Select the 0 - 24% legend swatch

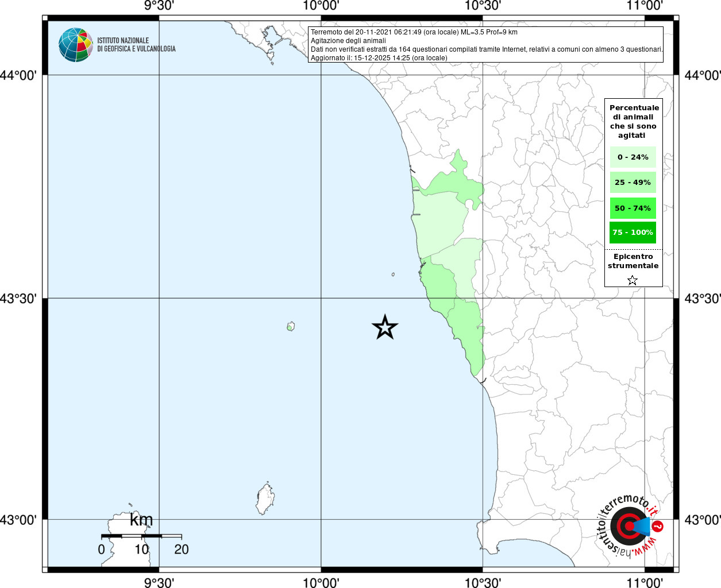633,157
